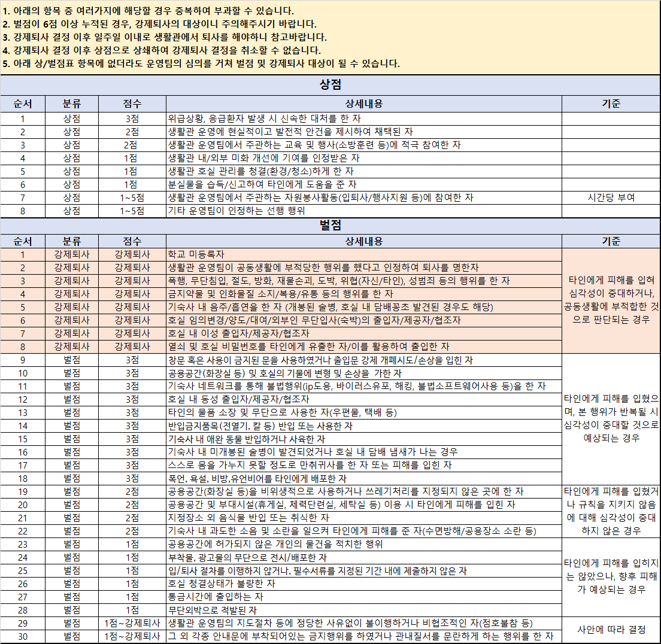Click criteria cell starting '타인에게 피해를 입히지는 않았으나'
The image size is (661, 644).
[x=611, y=577]
